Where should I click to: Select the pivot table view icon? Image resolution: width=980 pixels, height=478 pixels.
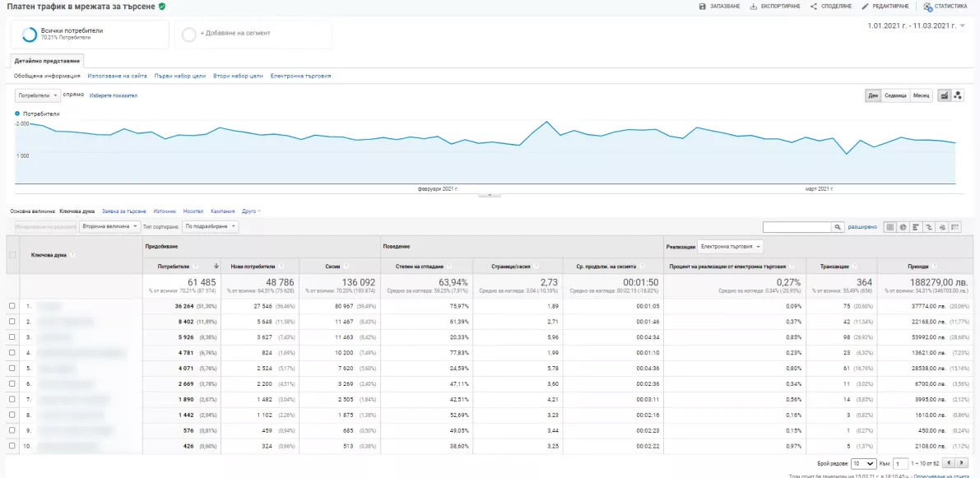(954, 227)
